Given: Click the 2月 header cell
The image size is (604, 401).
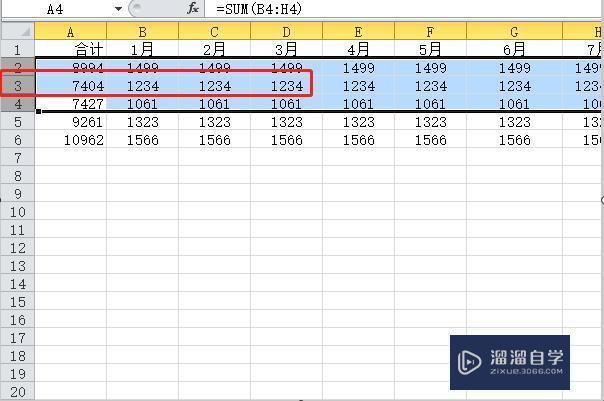Looking at the screenshot, I should (215, 49).
